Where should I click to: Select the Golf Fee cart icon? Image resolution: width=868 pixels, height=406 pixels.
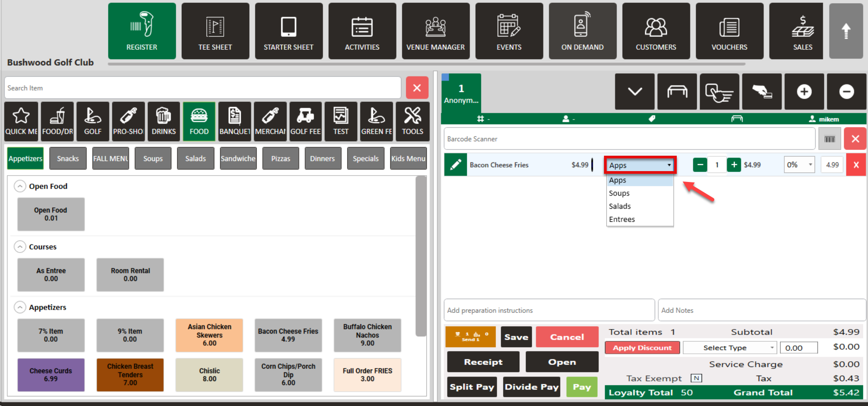coord(306,121)
